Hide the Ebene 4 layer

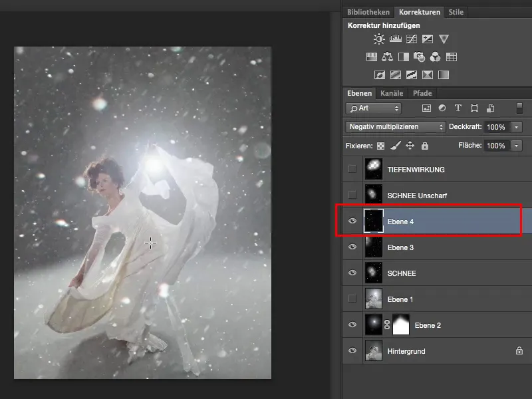click(x=352, y=221)
